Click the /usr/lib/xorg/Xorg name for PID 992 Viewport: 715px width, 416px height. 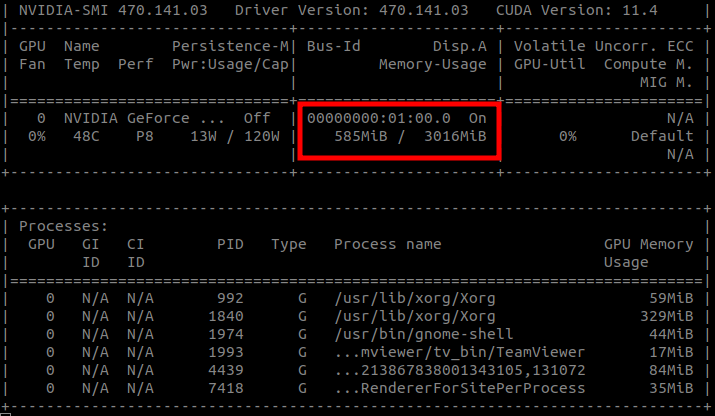[x=414, y=298]
